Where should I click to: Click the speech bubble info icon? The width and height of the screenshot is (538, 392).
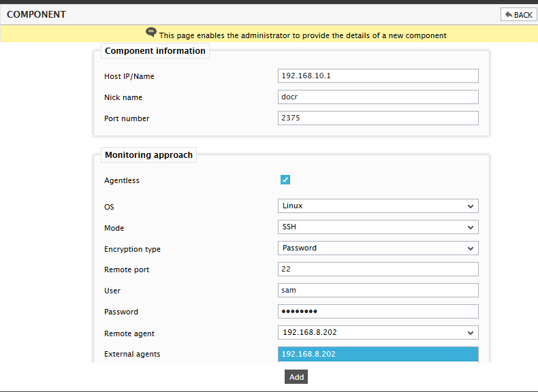151,32
